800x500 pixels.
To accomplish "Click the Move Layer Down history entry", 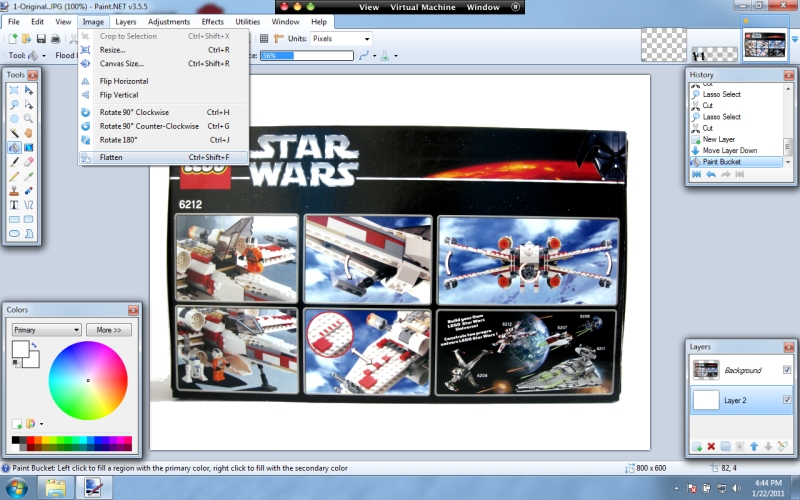I will [x=736, y=151].
